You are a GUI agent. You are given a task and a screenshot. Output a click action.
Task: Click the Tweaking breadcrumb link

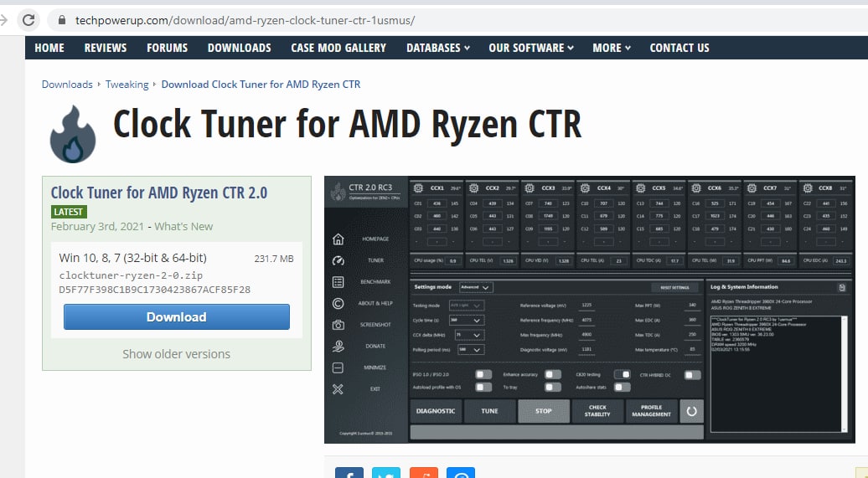click(x=127, y=85)
